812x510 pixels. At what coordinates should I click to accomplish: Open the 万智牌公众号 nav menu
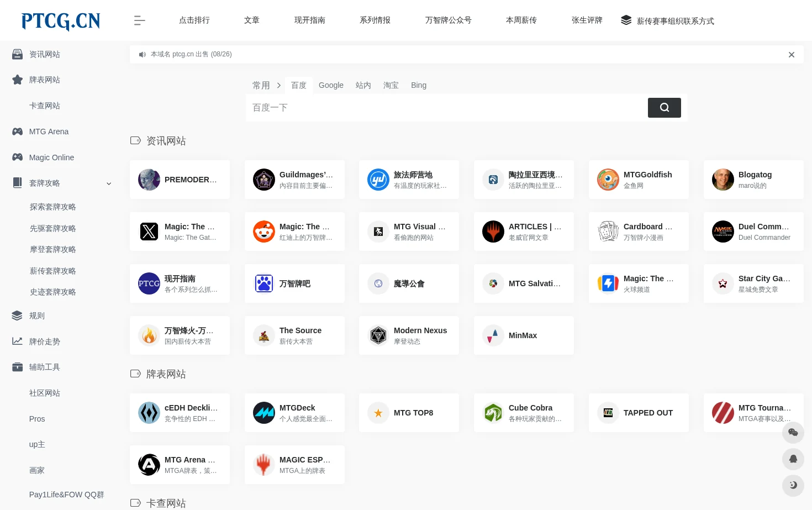tap(448, 20)
